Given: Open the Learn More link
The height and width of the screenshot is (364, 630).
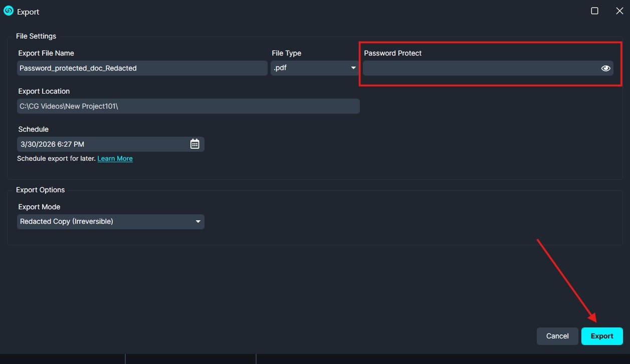Looking at the screenshot, I should (115, 158).
